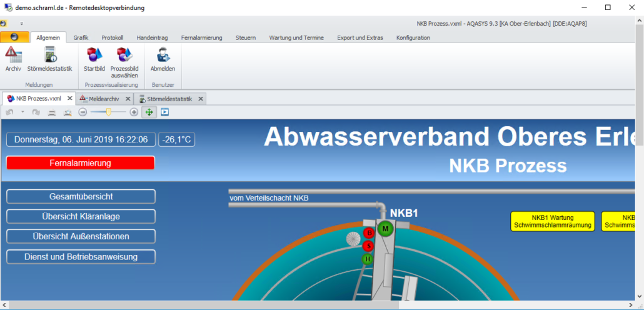Click the white rotating brush symbol on NKB1
The width and height of the screenshot is (644, 310).
click(353, 239)
